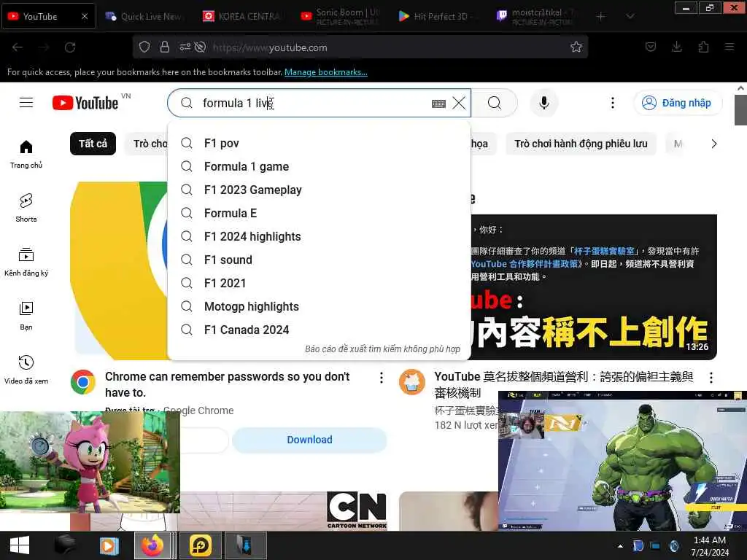The height and width of the screenshot is (560, 747).
Task: Open Kênh đăng ký subscriptions
Action: click(26, 262)
